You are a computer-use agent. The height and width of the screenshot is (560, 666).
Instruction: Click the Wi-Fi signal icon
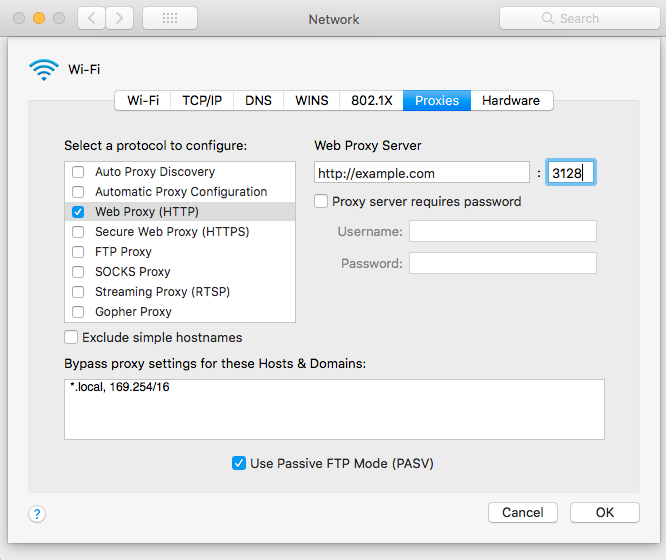click(x=44, y=69)
